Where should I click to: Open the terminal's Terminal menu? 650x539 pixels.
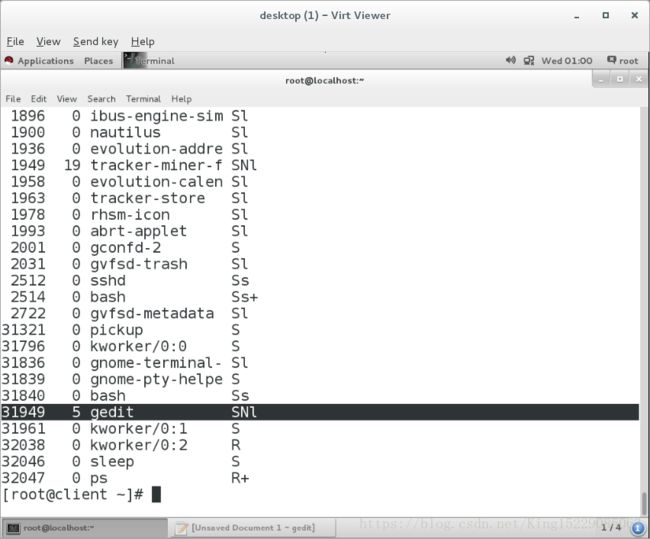[143, 99]
